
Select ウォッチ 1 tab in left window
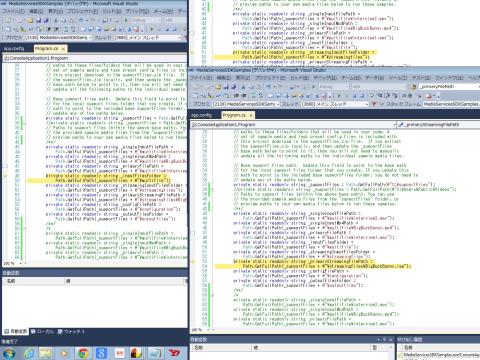71,332
